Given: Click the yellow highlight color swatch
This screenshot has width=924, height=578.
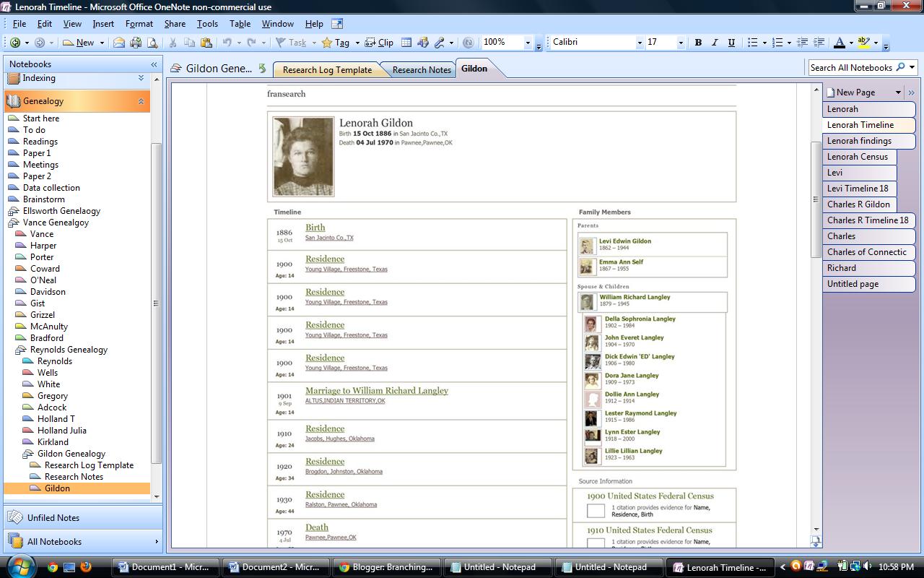Looking at the screenshot, I should tap(864, 43).
